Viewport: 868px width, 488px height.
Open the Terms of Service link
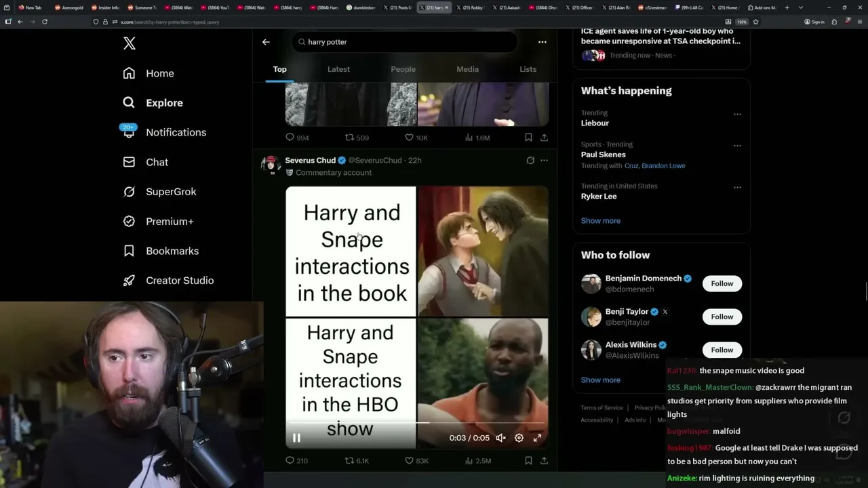tap(601, 408)
